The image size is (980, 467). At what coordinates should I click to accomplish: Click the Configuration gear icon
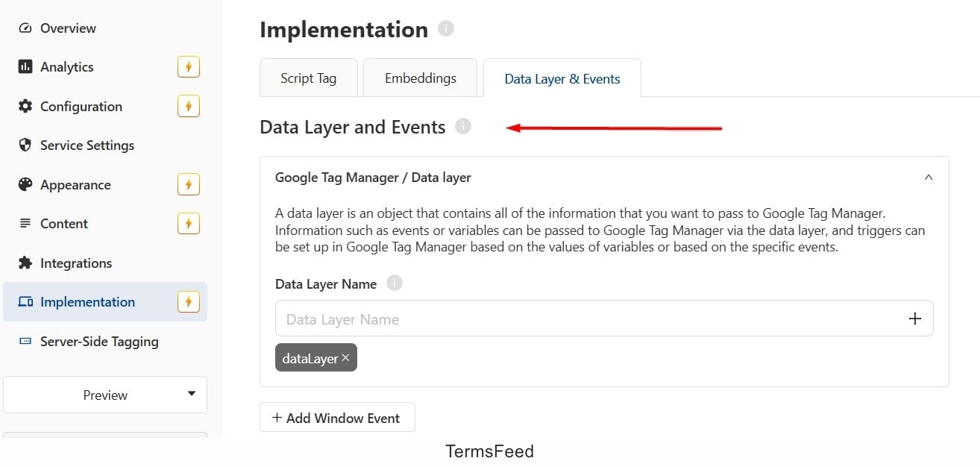tap(25, 107)
